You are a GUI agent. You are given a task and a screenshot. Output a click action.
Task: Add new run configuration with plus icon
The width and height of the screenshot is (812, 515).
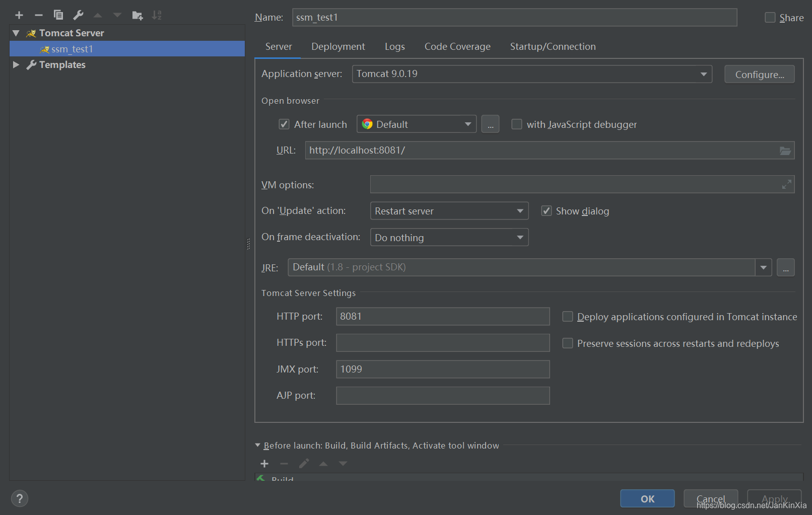pyautogui.click(x=19, y=15)
